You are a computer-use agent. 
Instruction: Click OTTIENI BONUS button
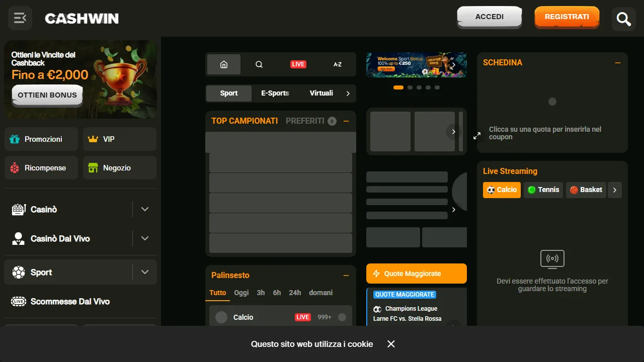tap(47, 95)
